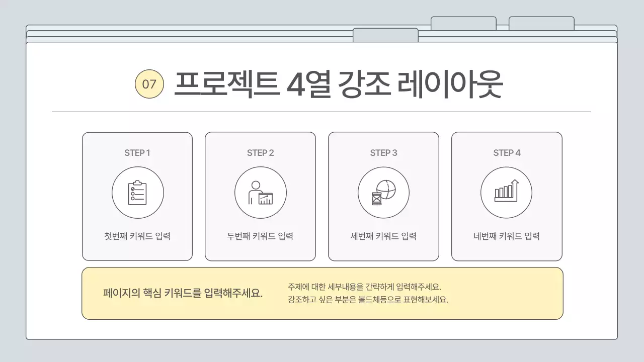
Task: Open the center folder tab above the page
Action: (x=385, y=34)
